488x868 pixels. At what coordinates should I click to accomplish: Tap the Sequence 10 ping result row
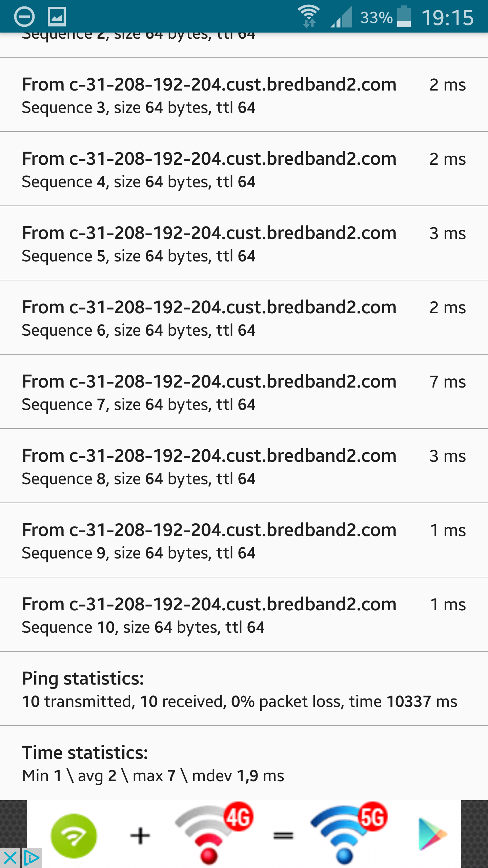[244, 615]
